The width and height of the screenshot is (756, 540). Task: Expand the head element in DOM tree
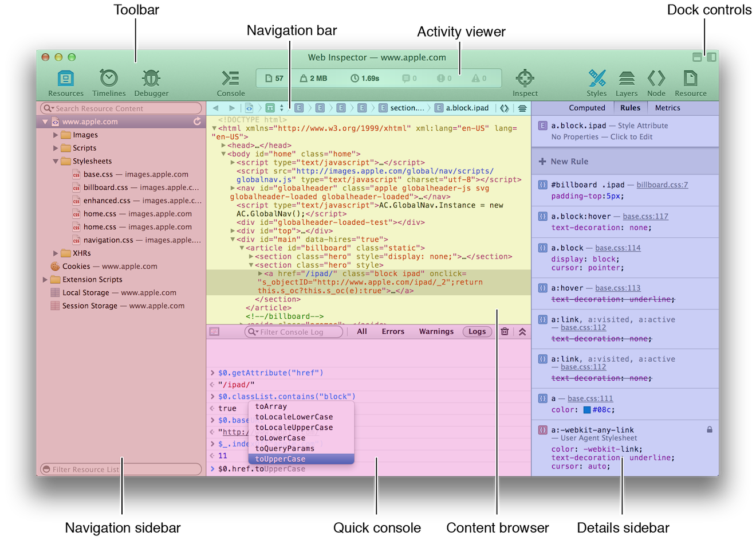click(224, 146)
